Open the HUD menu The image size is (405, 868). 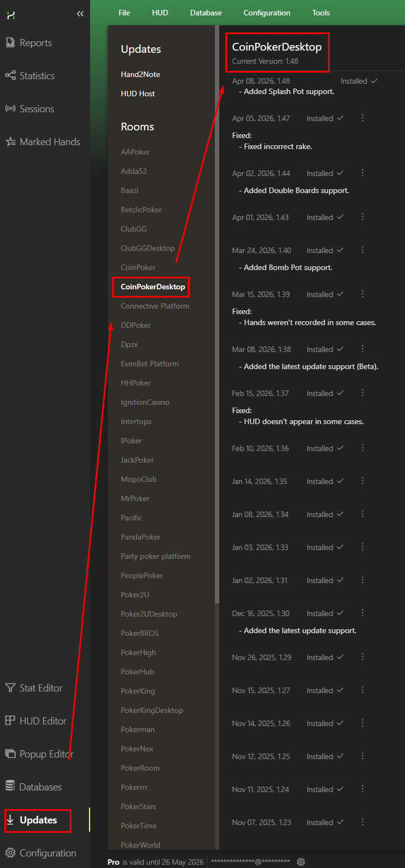pos(160,13)
